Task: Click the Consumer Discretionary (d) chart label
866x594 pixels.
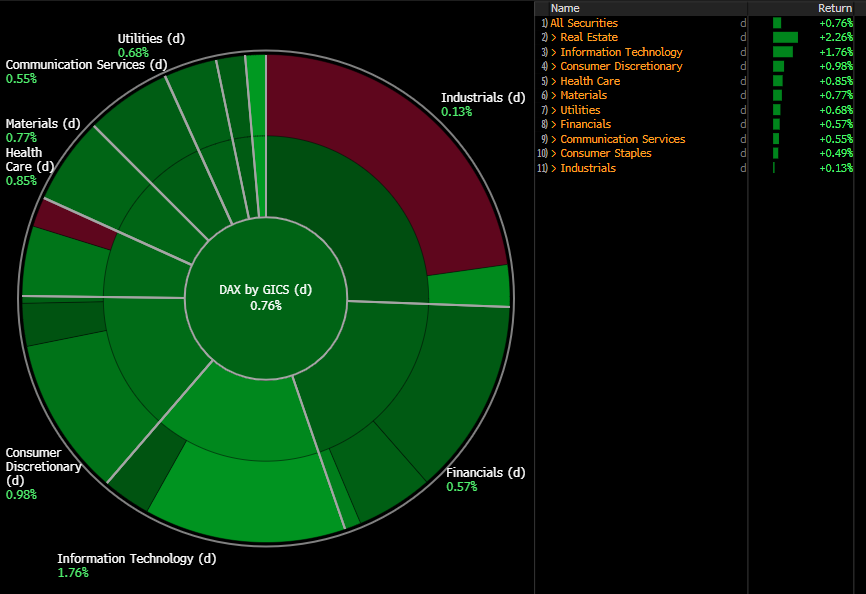Action: [43, 466]
